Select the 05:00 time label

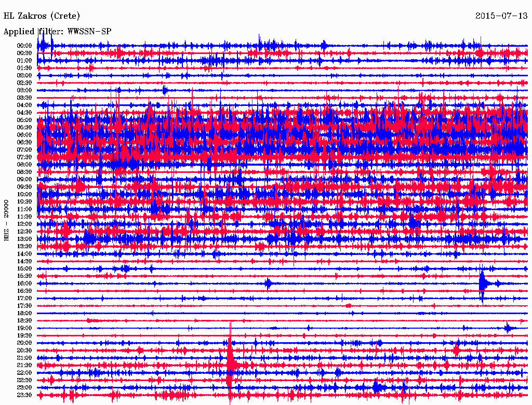coord(24,120)
